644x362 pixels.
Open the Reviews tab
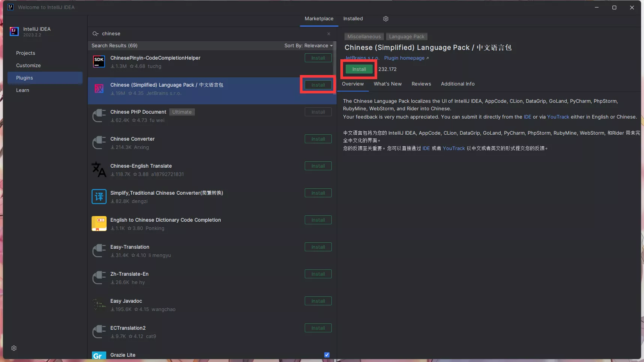pyautogui.click(x=421, y=84)
